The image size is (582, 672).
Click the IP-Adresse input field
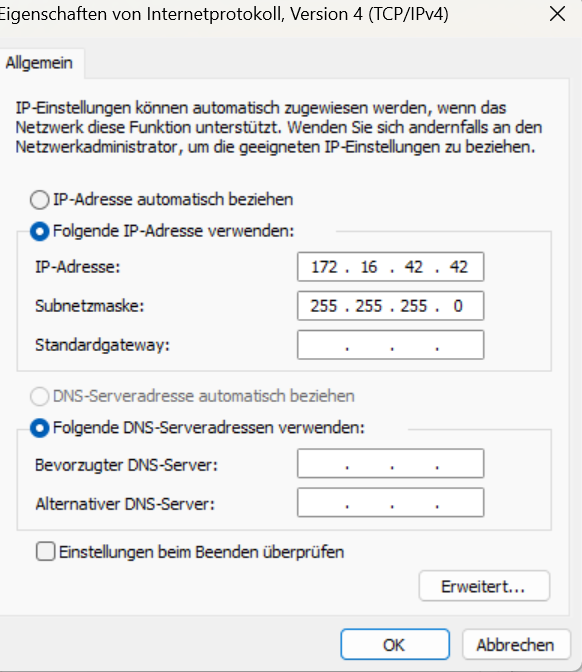[390, 267]
